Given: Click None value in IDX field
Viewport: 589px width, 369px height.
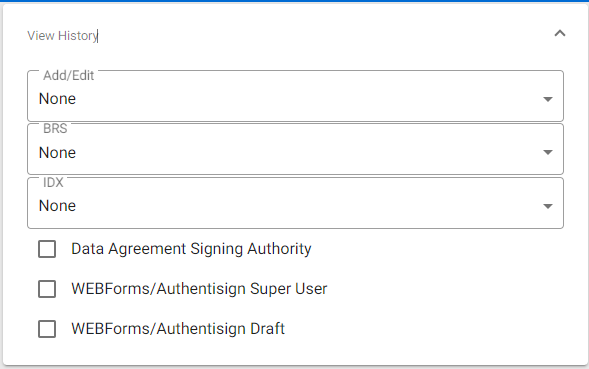Looking at the screenshot, I should pyautogui.click(x=57, y=206).
